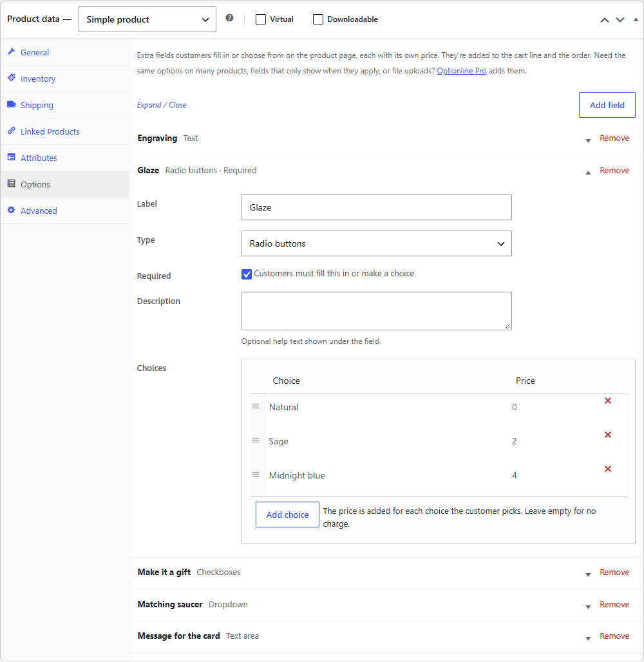Expand Message for the card arrow
This screenshot has height=662, width=644.
[x=588, y=639]
